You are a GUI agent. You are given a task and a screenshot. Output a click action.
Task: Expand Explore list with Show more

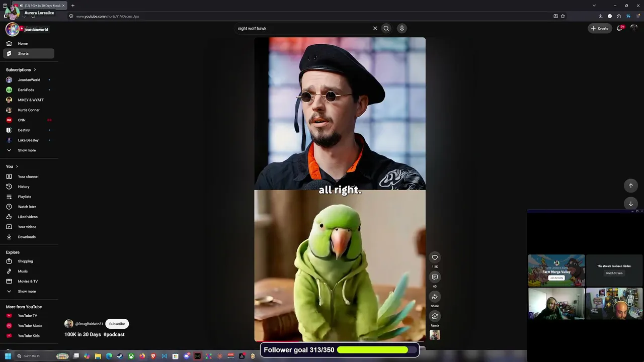click(x=29, y=292)
